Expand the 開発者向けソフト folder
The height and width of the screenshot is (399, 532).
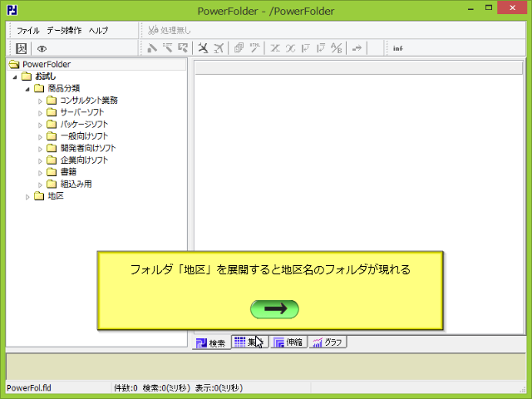40,149
